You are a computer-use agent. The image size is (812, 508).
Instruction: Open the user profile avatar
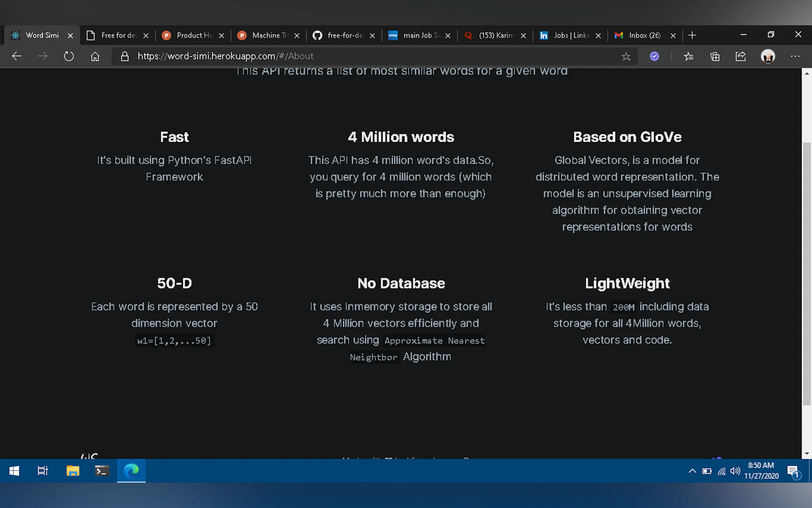pyautogui.click(x=768, y=56)
